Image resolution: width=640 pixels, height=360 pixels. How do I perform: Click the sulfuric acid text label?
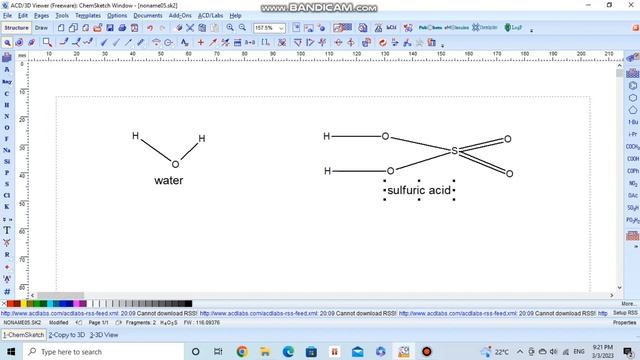pos(419,190)
